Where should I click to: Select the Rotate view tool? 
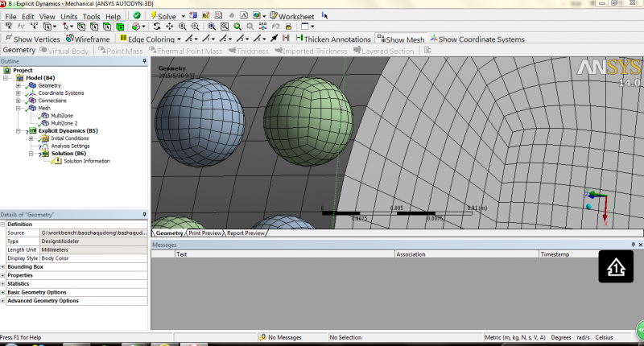pyautogui.click(x=156, y=27)
